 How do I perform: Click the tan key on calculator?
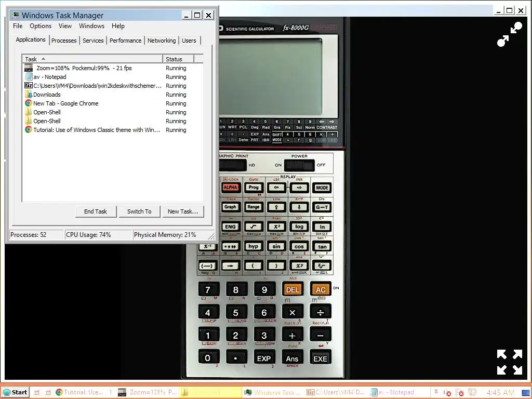(x=322, y=247)
